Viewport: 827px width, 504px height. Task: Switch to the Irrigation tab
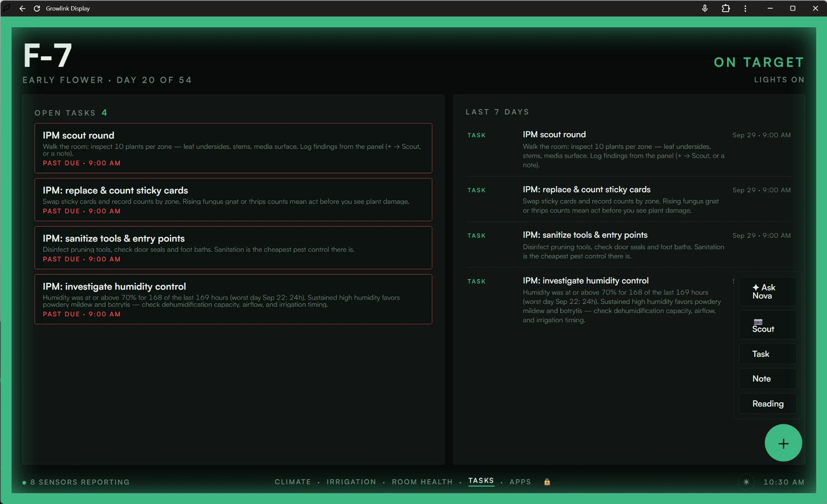pos(351,482)
